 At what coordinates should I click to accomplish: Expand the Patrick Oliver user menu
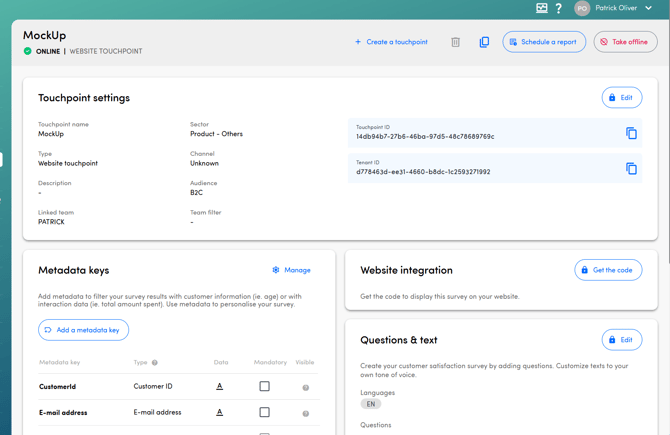click(648, 8)
